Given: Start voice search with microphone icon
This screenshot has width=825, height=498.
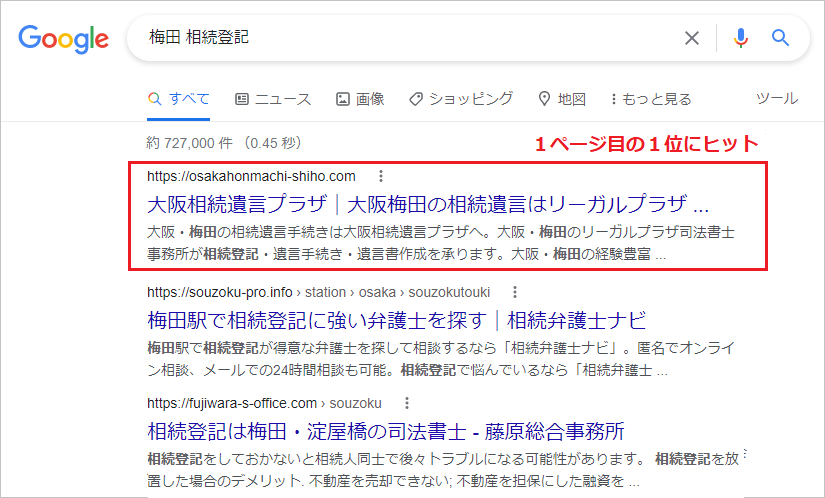Looking at the screenshot, I should (740, 38).
